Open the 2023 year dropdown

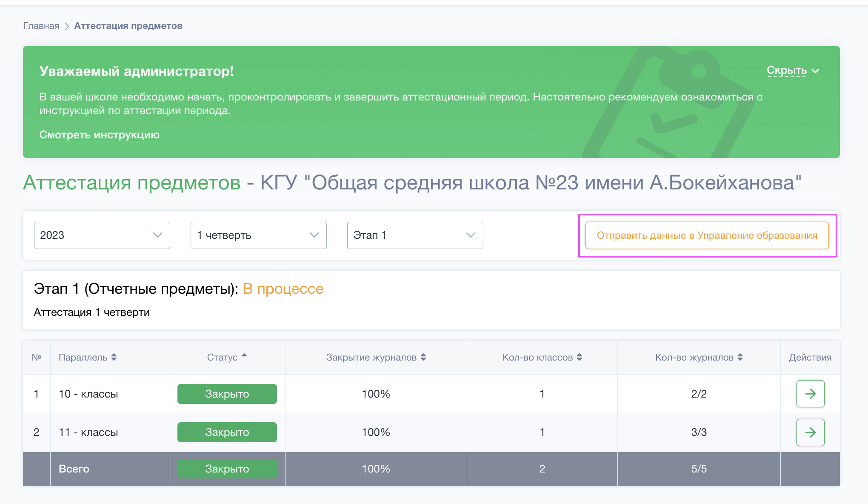point(102,235)
